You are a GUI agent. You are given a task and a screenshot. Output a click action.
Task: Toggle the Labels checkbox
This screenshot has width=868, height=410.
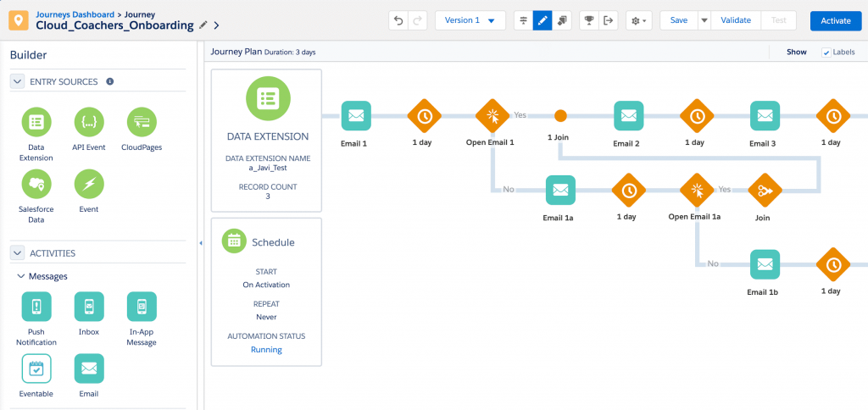826,52
